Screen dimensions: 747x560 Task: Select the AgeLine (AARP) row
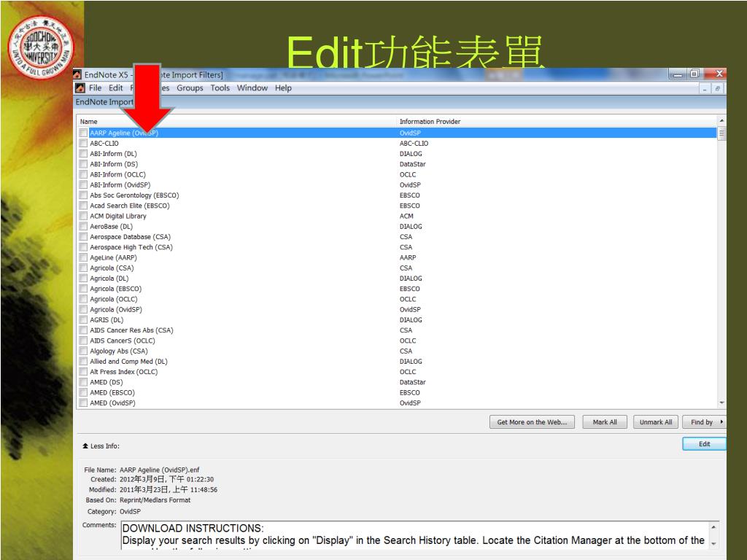click(x=398, y=257)
